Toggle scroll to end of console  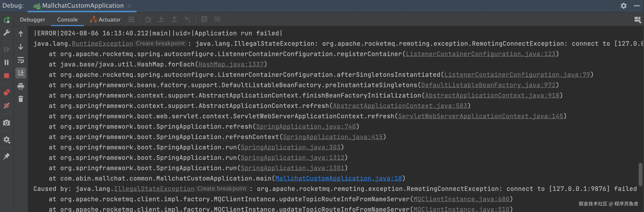[x=21, y=73]
